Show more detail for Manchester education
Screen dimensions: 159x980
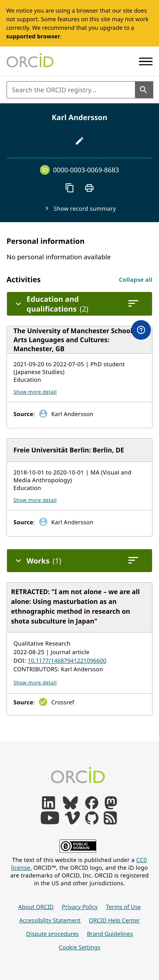[35, 392]
